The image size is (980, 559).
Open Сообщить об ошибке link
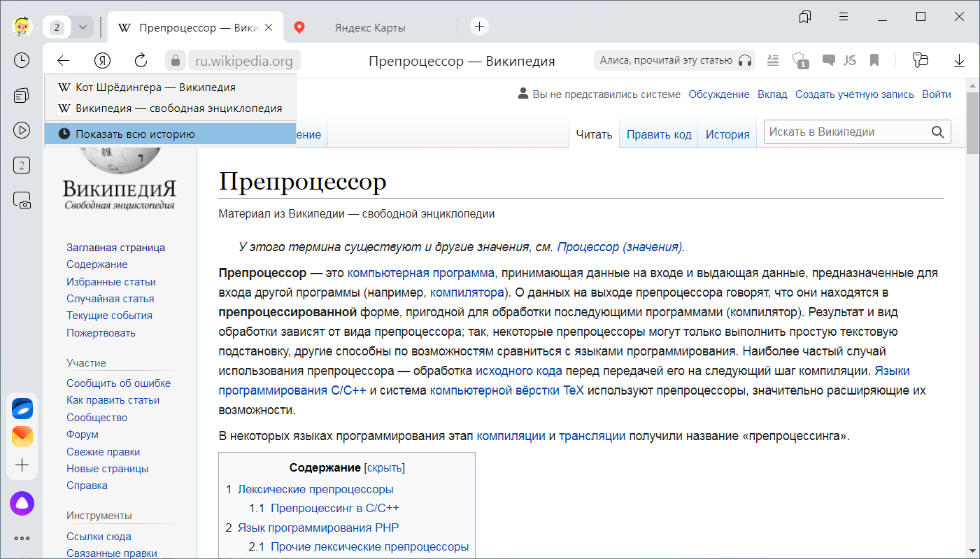119,383
